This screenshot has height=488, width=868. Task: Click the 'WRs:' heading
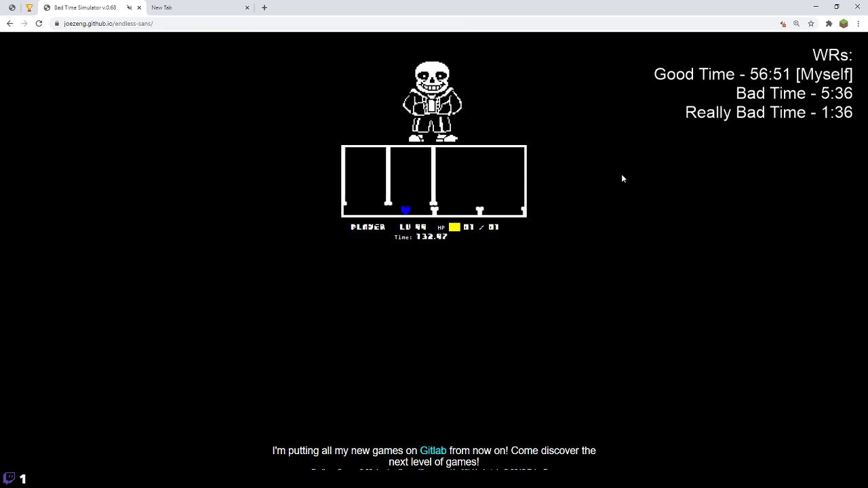[x=832, y=56]
